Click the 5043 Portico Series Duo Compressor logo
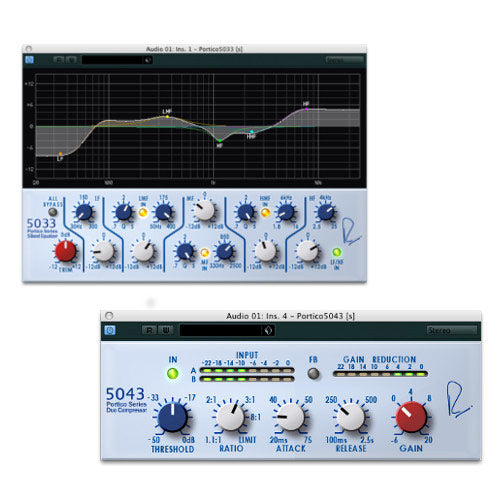 point(126,400)
